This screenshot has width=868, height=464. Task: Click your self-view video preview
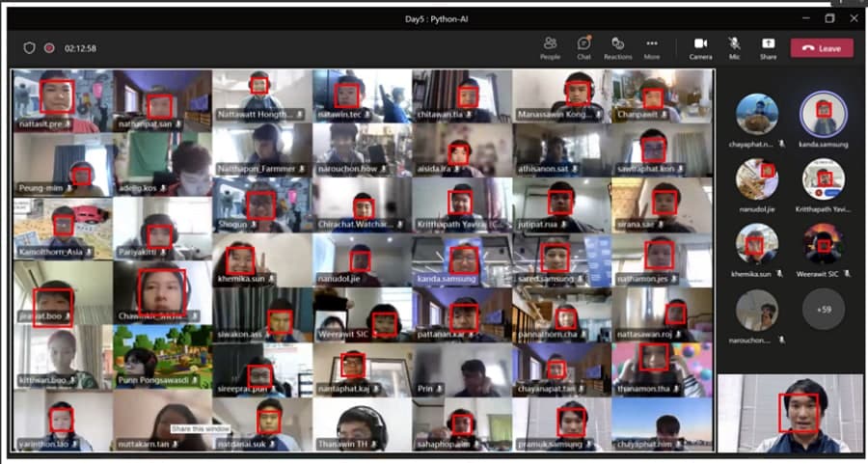click(x=789, y=413)
